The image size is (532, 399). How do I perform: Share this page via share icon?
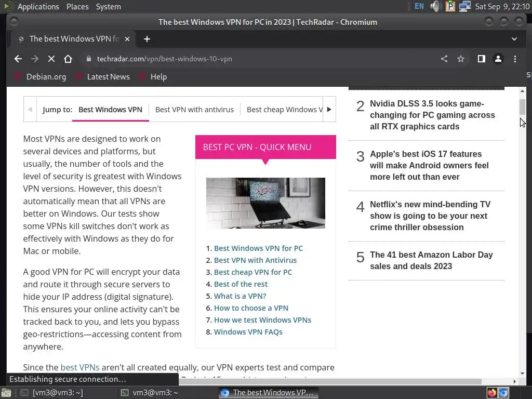pyautogui.click(x=444, y=59)
